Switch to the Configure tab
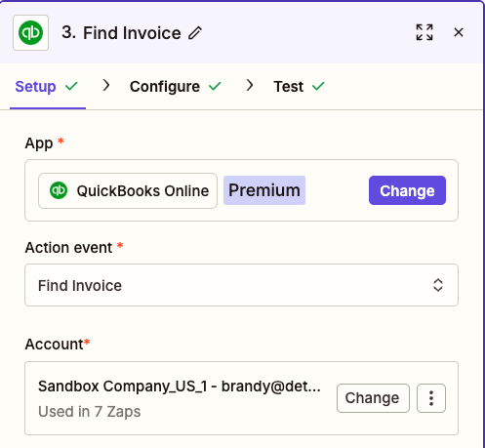The width and height of the screenshot is (485, 448). click(x=165, y=87)
